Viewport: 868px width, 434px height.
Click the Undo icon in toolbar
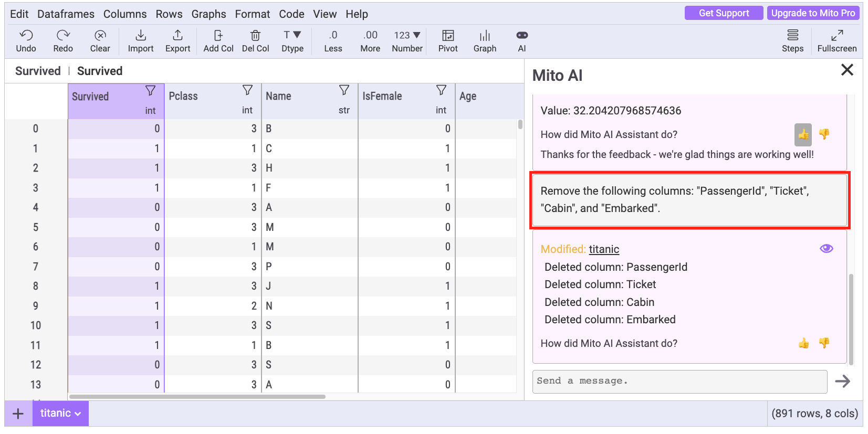(26, 36)
